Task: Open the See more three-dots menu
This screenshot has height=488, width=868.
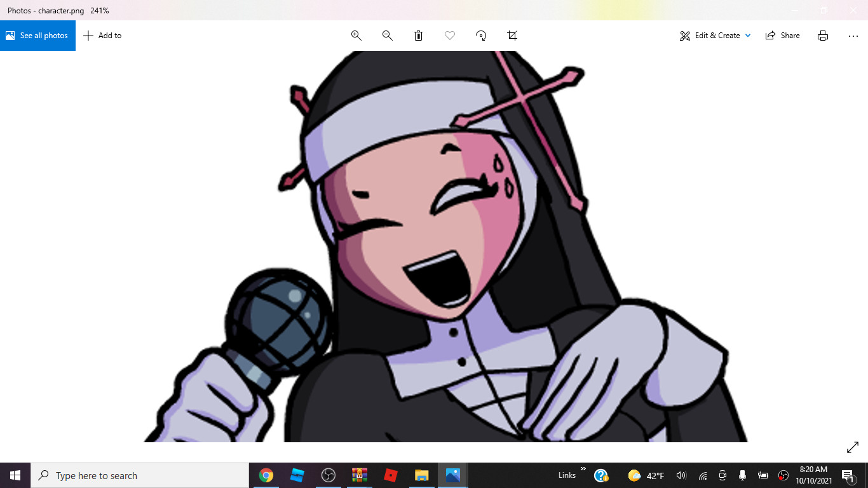Action: (x=853, y=36)
